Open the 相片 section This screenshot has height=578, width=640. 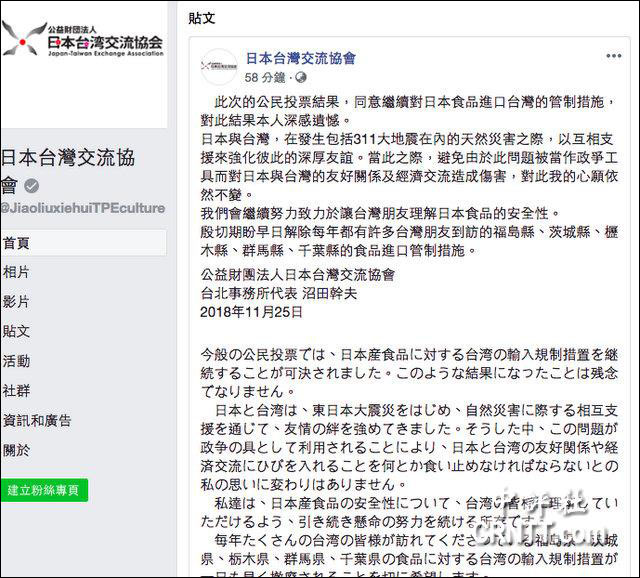(x=16, y=272)
